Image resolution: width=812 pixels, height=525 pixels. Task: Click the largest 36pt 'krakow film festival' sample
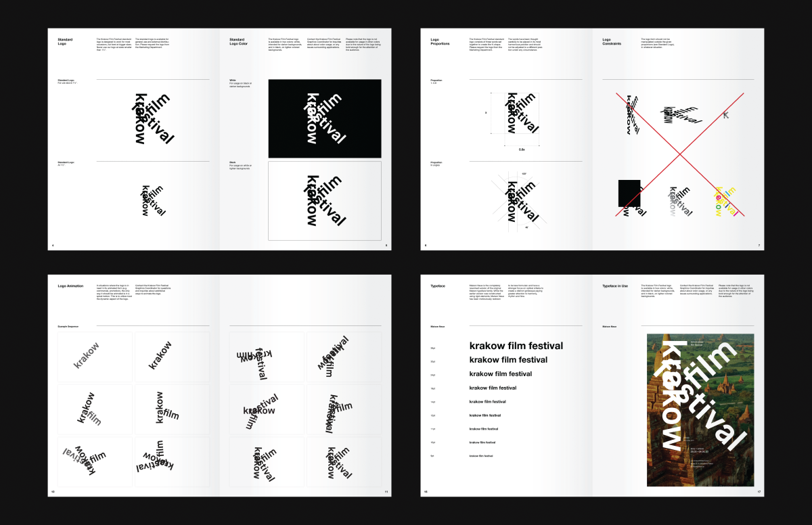(x=516, y=346)
